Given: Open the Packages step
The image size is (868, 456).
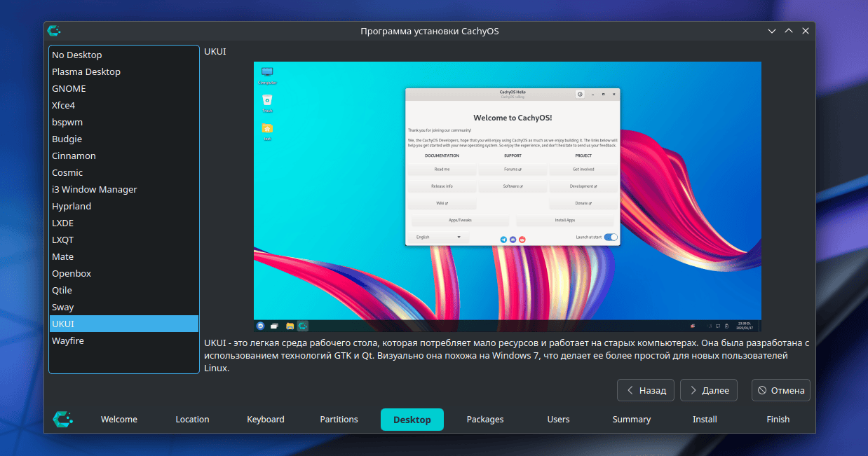Looking at the screenshot, I should 485,419.
